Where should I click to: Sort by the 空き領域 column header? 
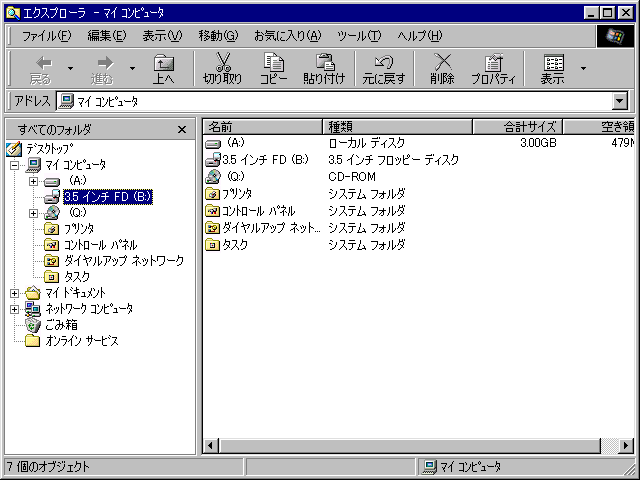click(599, 127)
